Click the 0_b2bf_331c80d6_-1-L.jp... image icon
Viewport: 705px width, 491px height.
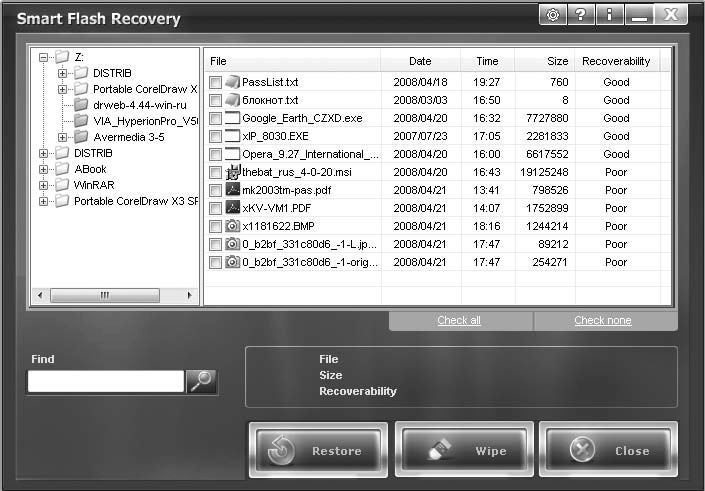[x=232, y=244]
